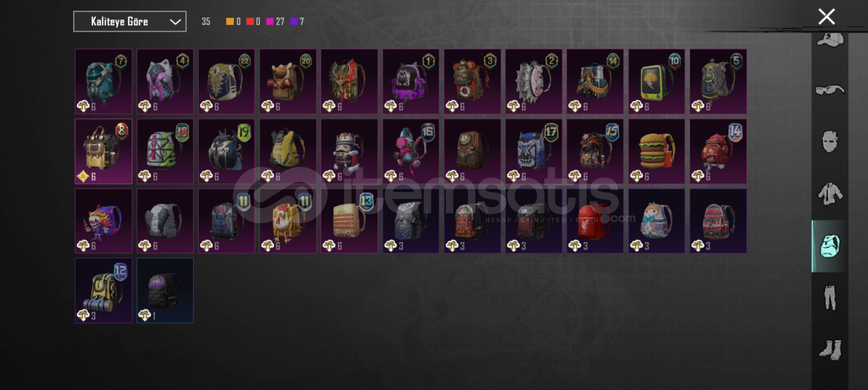Select the black backpack with quantity 1
Viewport: 868px width, 390px height.
click(165, 291)
